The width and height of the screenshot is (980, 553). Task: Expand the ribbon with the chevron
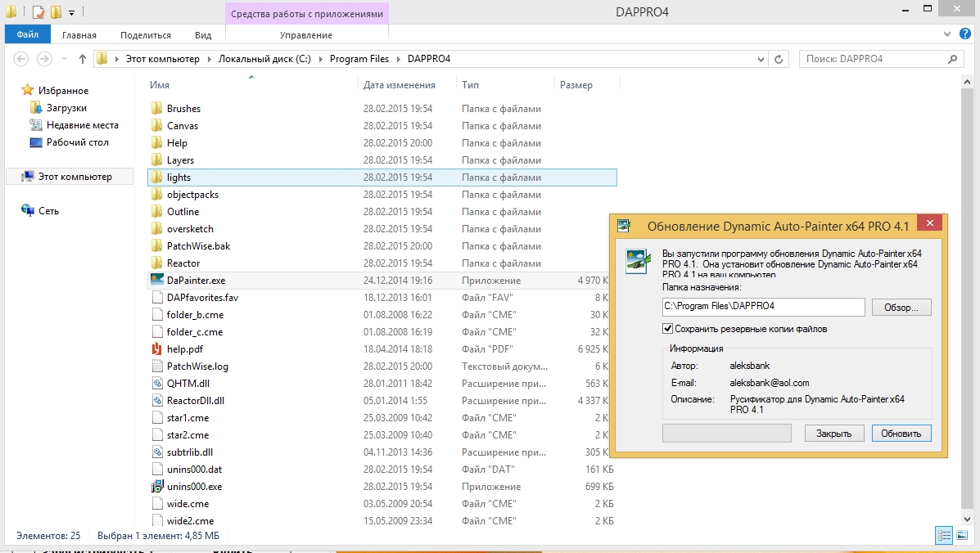pyautogui.click(x=947, y=34)
